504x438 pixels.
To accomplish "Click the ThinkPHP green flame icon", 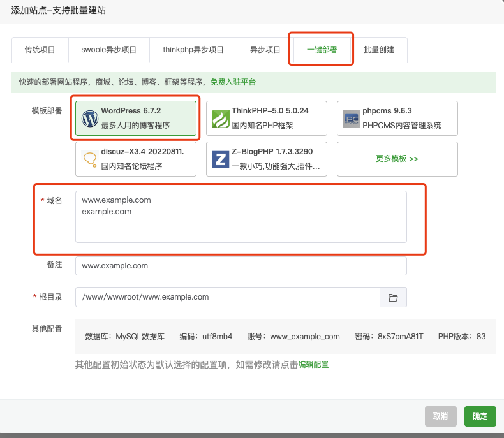I will (x=221, y=119).
